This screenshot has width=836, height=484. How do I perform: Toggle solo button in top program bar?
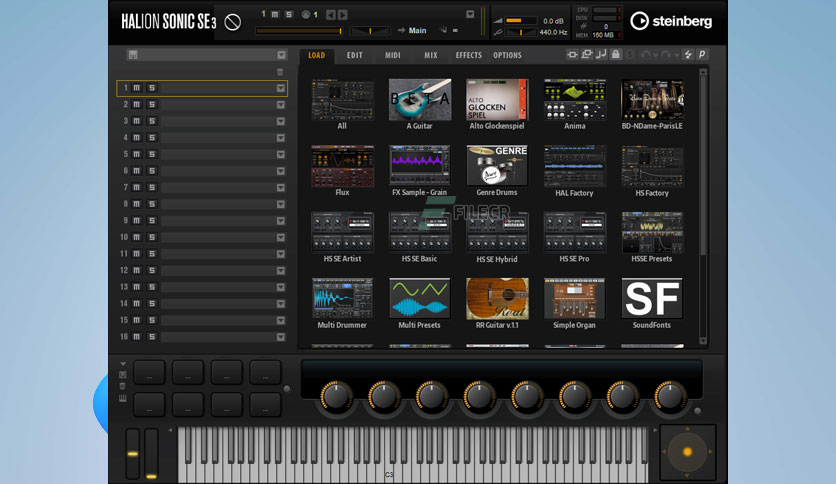pyautogui.click(x=288, y=14)
